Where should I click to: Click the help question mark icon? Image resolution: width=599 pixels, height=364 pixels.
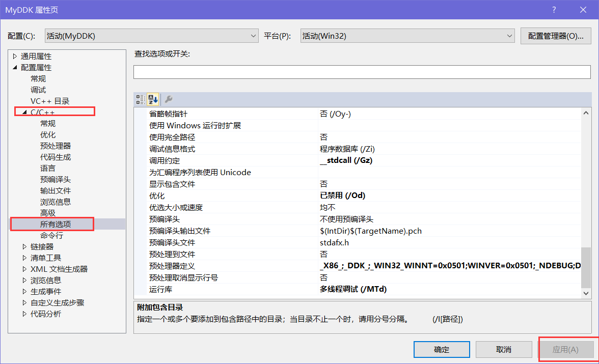(554, 10)
